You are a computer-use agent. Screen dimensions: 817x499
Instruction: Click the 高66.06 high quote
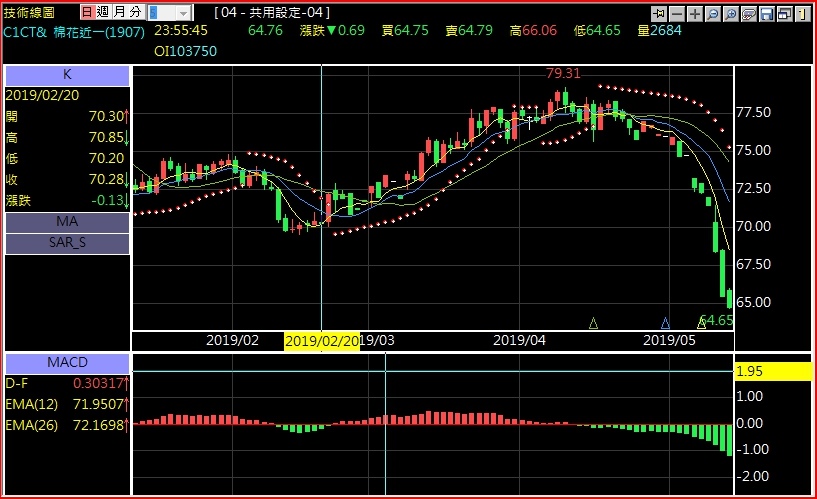point(533,31)
